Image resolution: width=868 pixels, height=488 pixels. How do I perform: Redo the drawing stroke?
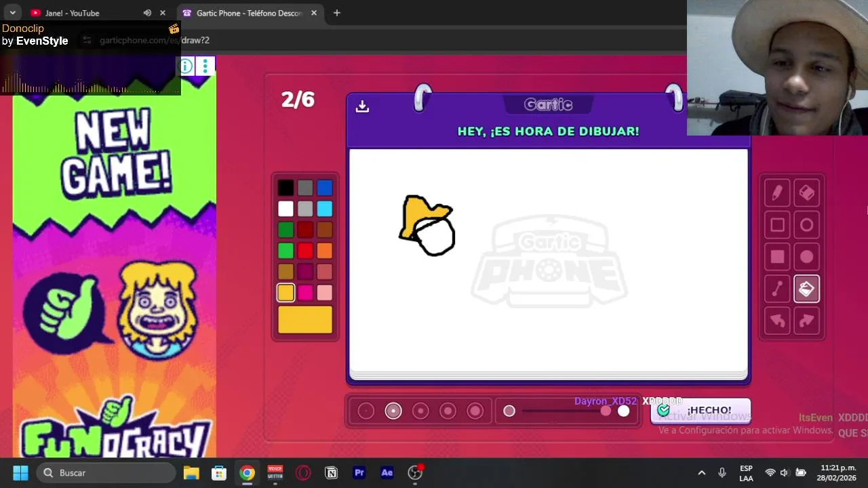(x=806, y=321)
